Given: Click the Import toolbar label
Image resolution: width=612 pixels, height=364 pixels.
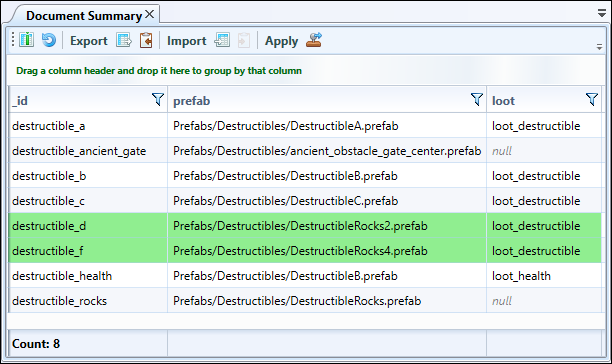Looking at the screenshot, I should [187, 41].
